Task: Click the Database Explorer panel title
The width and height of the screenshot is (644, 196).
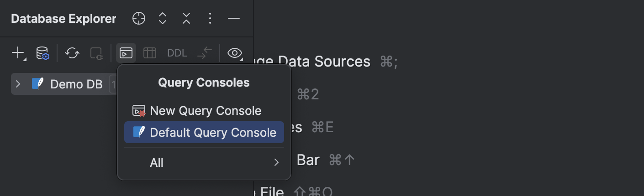Action: click(x=63, y=19)
